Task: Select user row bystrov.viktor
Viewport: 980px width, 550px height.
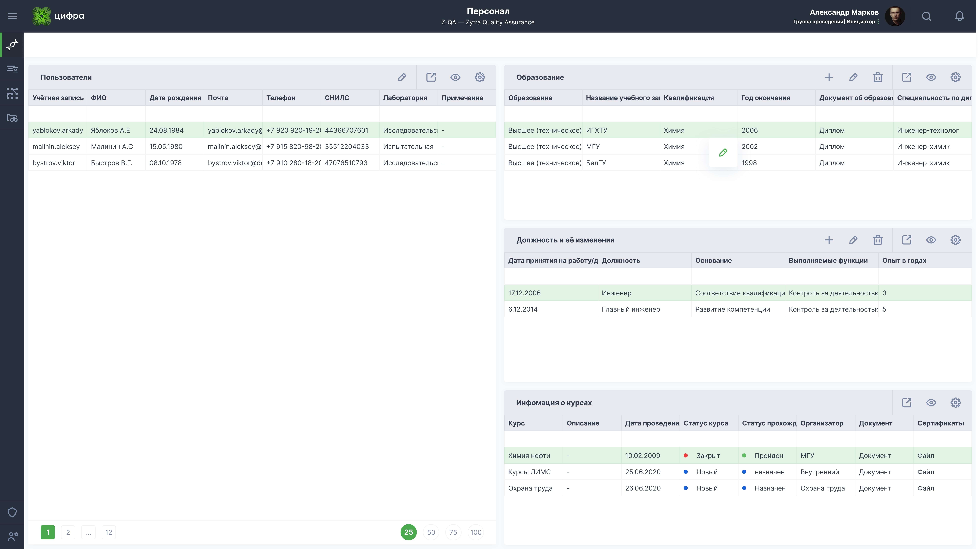Action: pos(262,163)
